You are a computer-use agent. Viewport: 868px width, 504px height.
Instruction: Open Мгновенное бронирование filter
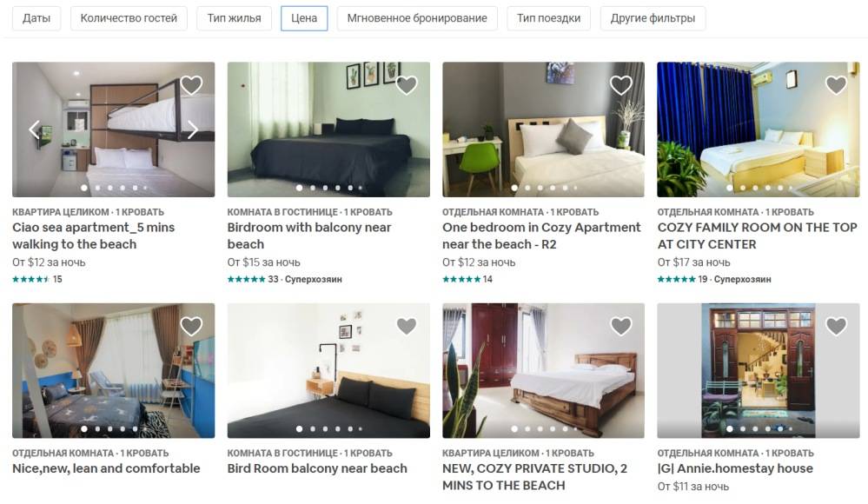pyautogui.click(x=417, y=18)
